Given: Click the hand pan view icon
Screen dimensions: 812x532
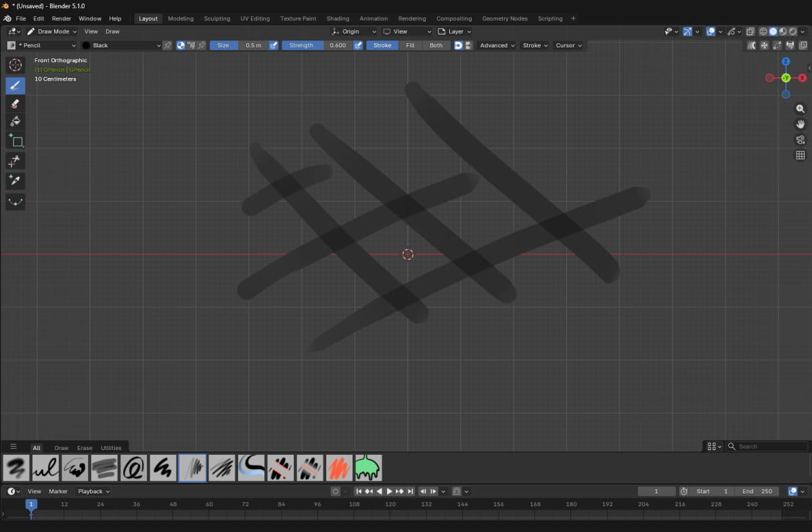Looking at the screenshot, I should (x=800, y=125).
